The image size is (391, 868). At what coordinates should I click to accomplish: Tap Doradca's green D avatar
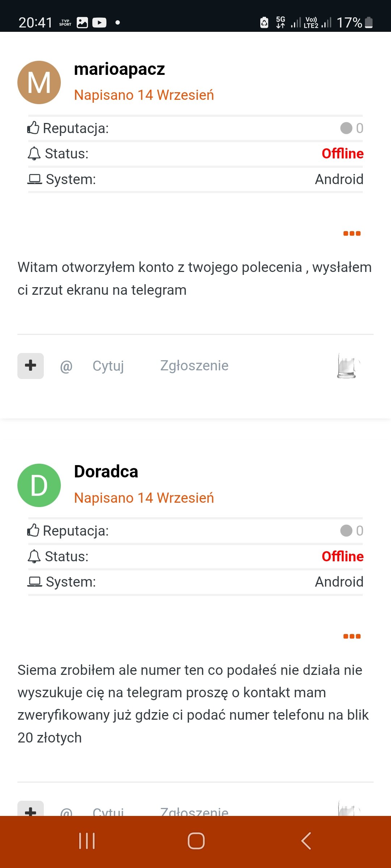click(x=39, y=485)
